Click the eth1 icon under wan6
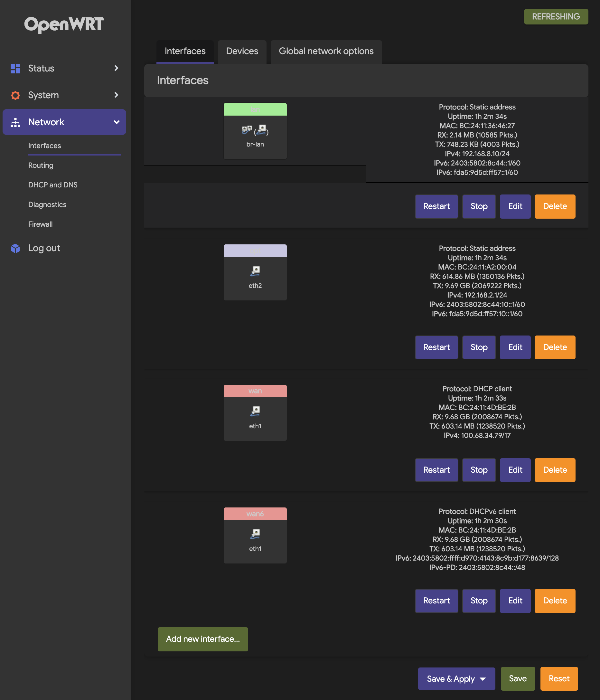The image size is (600, 700). [x=255, y=534]
